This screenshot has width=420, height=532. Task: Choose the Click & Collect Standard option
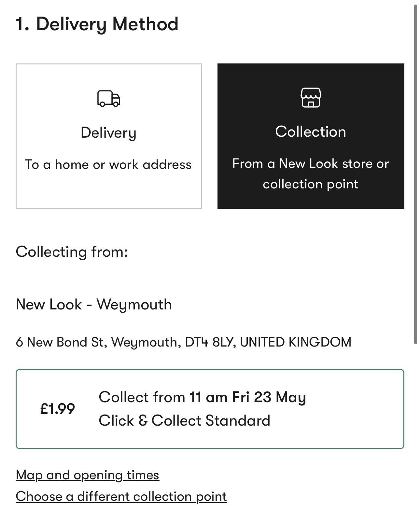[210, 409]
